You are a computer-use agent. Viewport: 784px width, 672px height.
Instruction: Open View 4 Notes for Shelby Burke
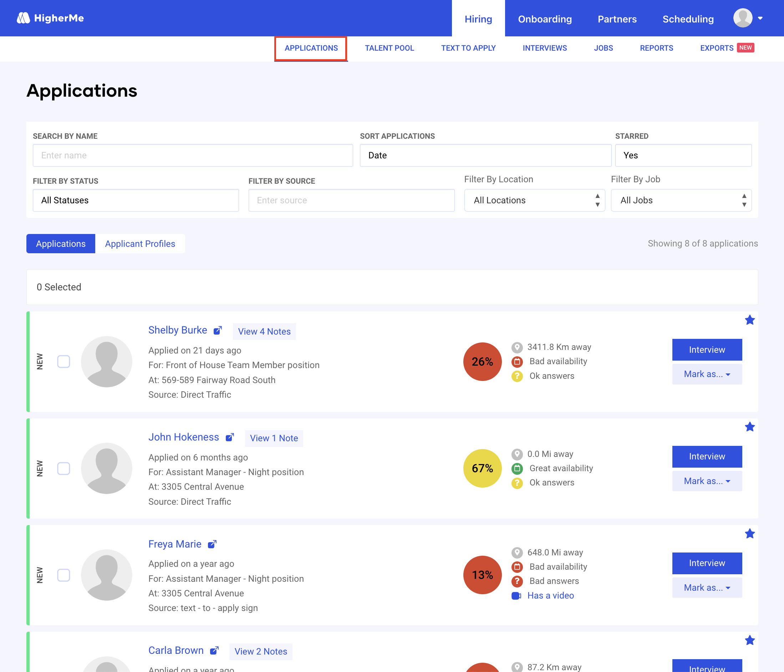264,331
